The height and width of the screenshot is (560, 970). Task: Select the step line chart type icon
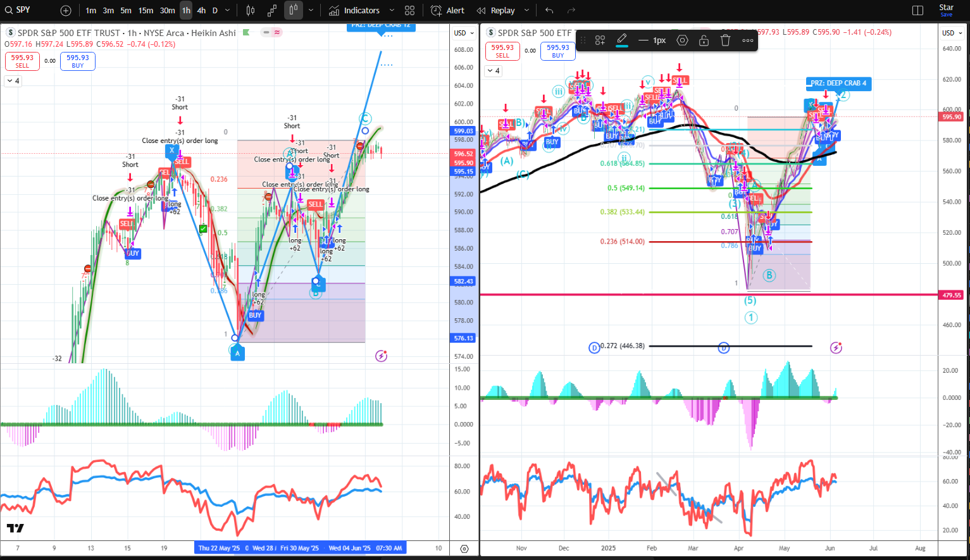click(272, 11)
